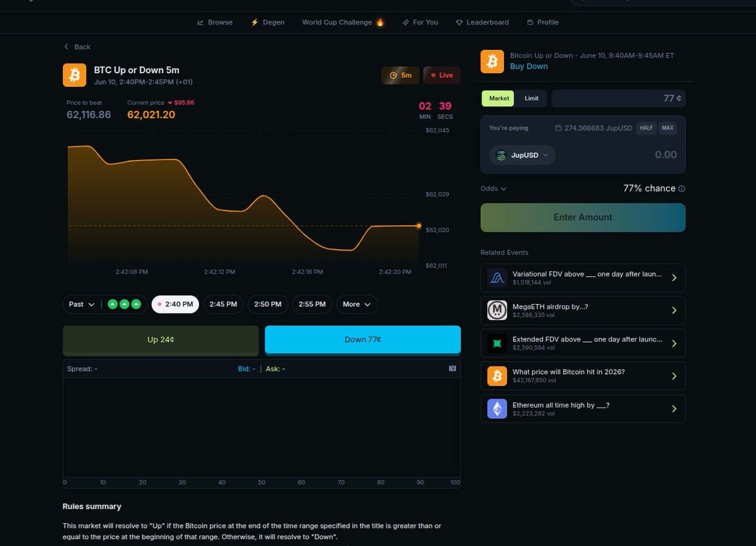Open the JupUSD currency selector
Screen dimensions: 756x546
(x=522, y=155)
